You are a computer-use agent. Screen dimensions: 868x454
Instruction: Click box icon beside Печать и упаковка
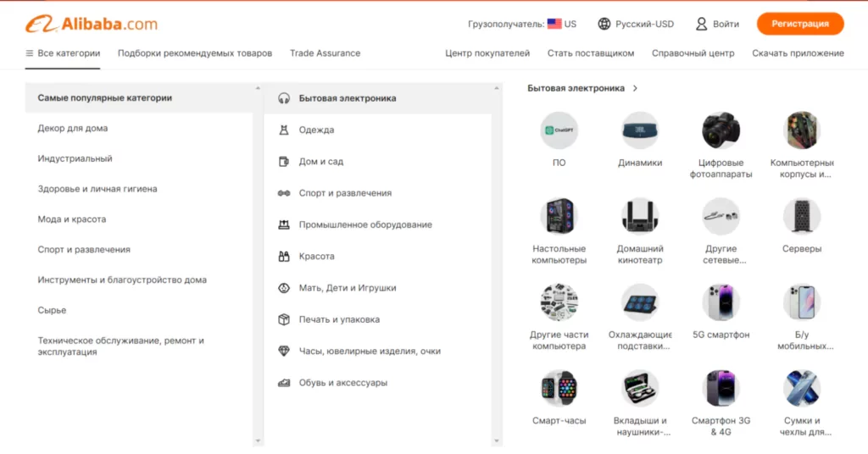(x=284, y=319)
